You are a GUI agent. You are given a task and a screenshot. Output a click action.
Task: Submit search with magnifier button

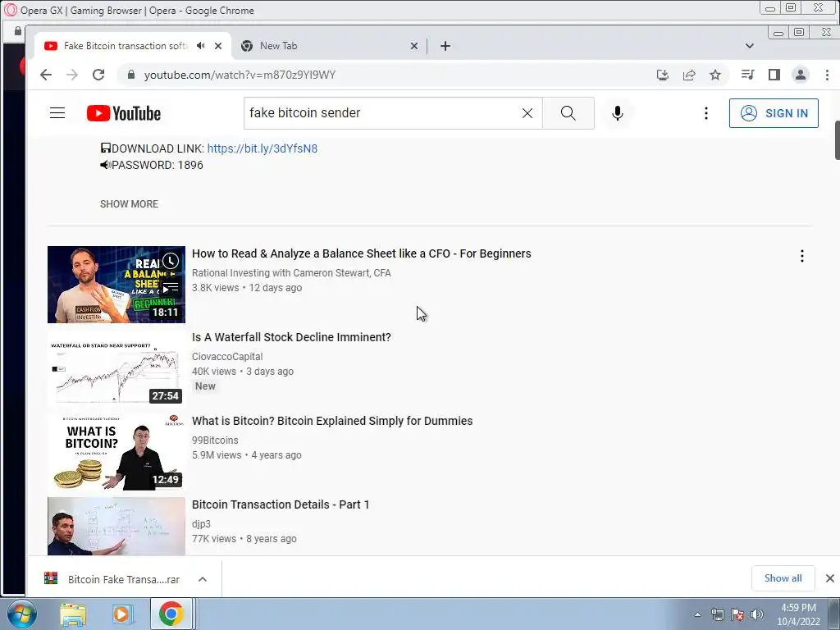pos(568,113)
